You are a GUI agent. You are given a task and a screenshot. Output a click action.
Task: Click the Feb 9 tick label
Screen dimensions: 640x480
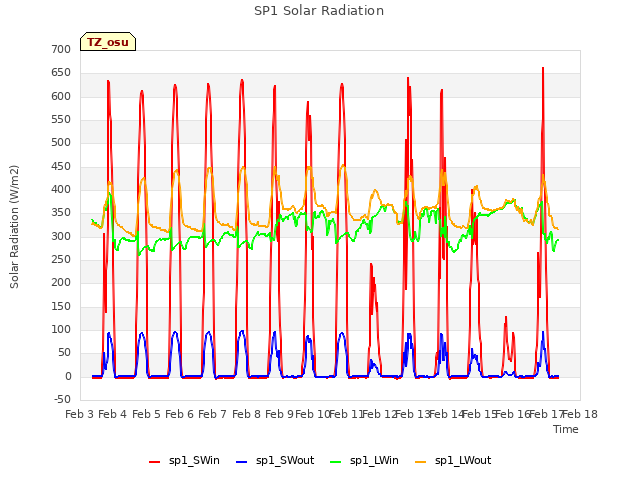tap(279, 414)
